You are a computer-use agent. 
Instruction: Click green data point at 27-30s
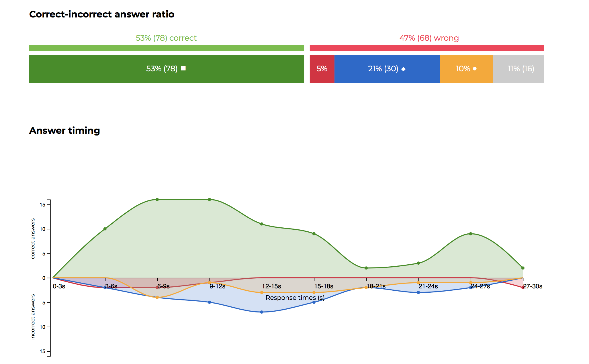tap(523, 268)
